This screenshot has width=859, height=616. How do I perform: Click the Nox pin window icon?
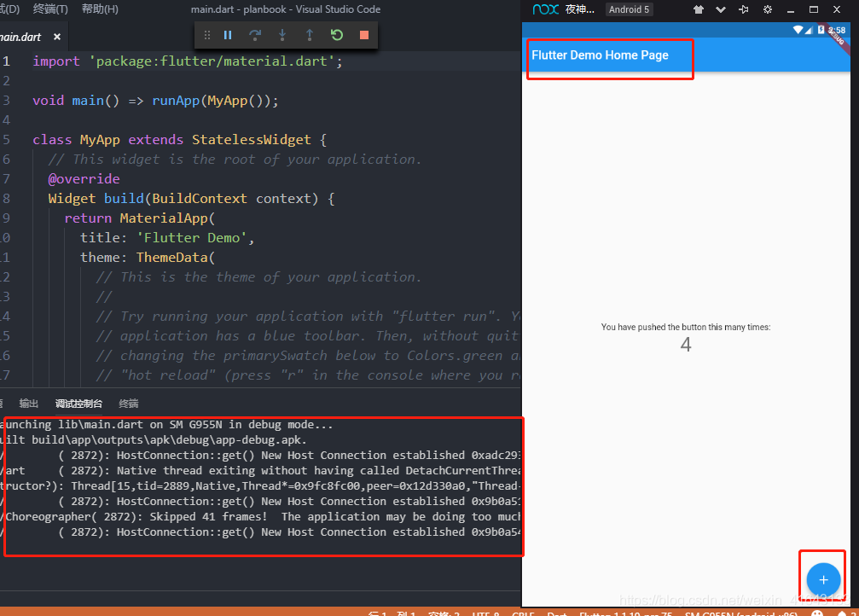coord(743,9)
